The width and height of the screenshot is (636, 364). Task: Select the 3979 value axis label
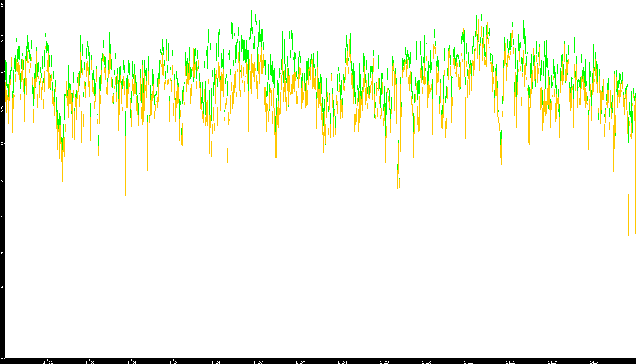coord(2,109)
